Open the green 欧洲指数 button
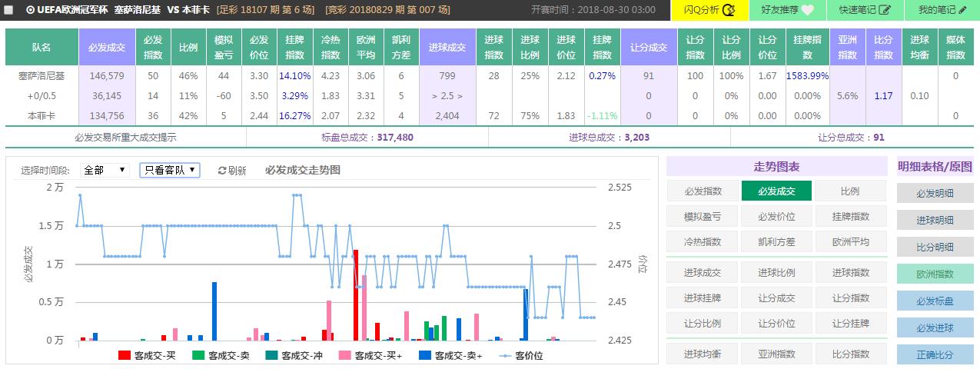 (935, 274)
